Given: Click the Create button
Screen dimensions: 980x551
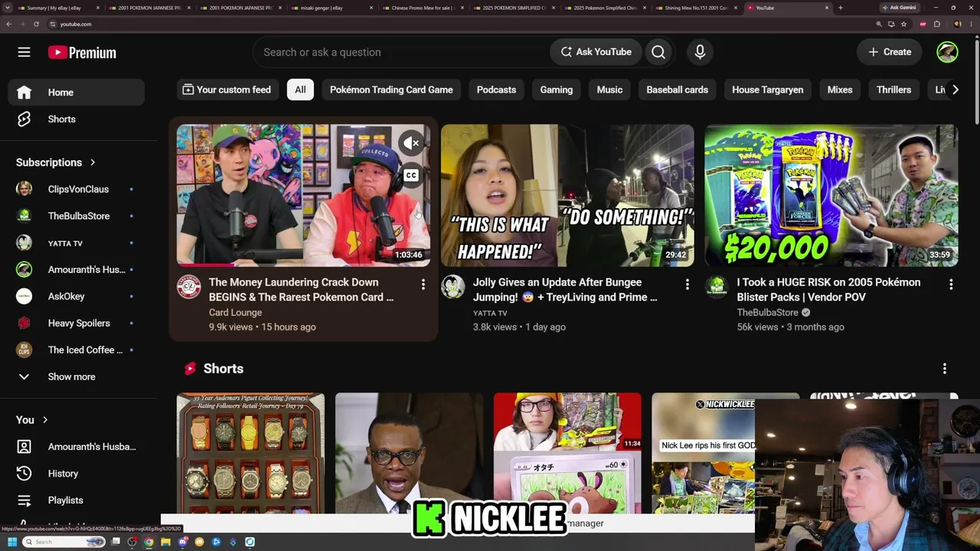Looking at the screenshot, I should 889,52.
